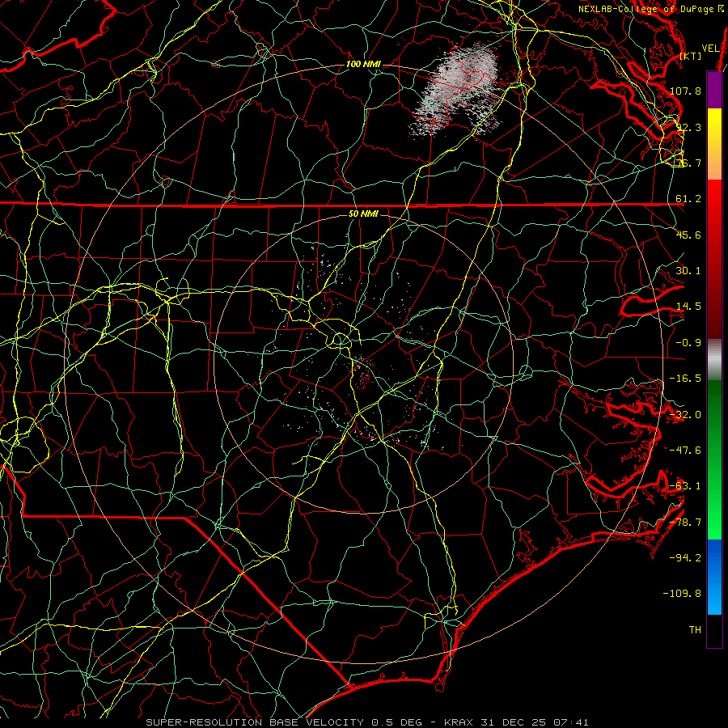
Task: Click the 100 NMI range ring label
Action: (363, 64)
